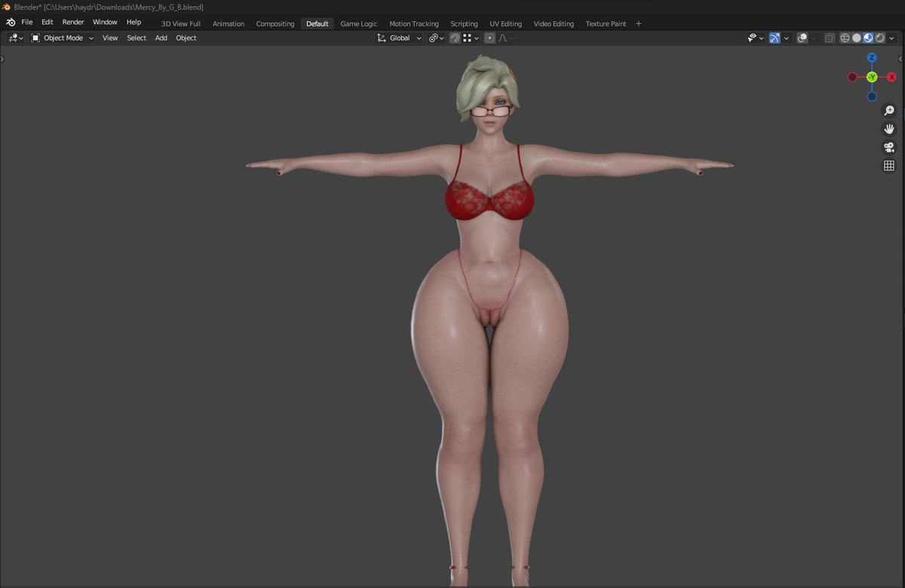Toggle viewport overlays
This screenshot has width=905, height=588.
(802, 38)
